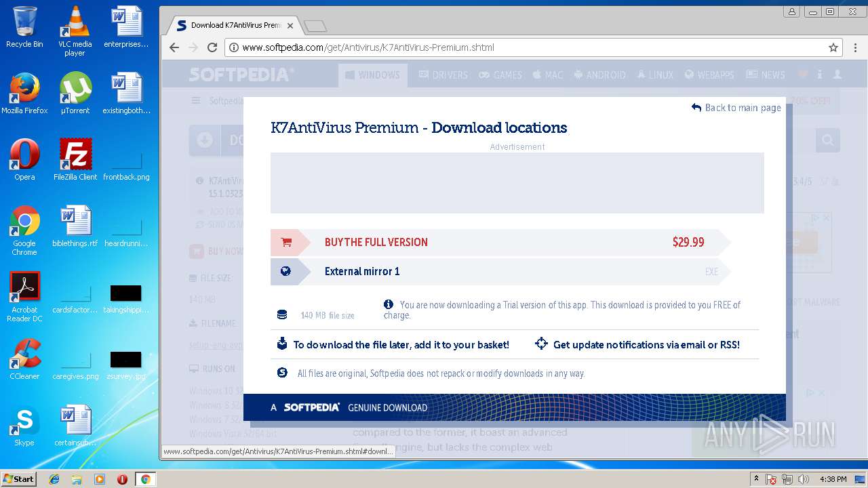This screenshot has height=488, width=868.
Task: Open biblethings.rtf file
Action: pos(75,226)
